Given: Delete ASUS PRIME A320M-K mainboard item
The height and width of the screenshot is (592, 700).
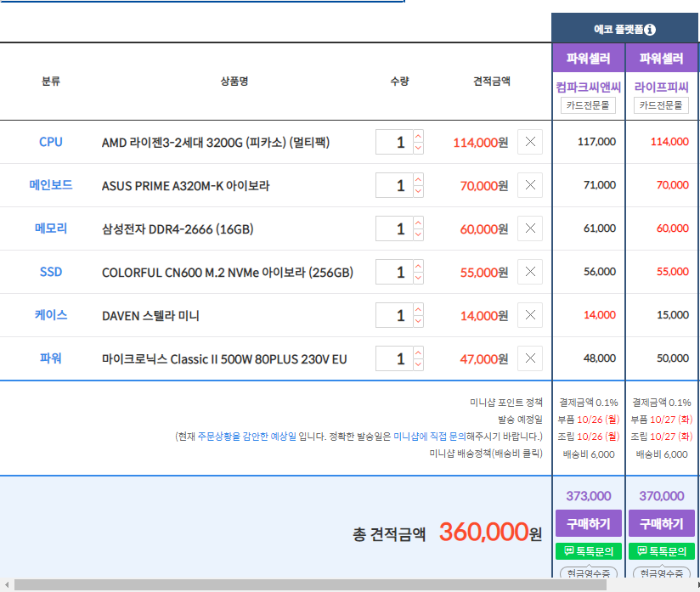Looking at the screenshot, I should [530, 185].
